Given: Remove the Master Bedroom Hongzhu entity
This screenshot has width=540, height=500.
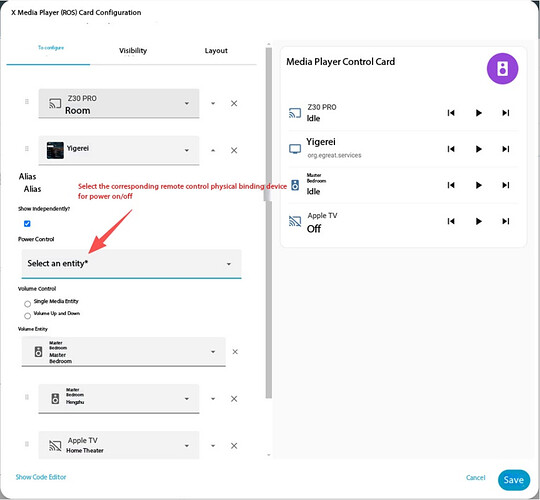Looking at the screenshot, I should [x=234, y=399].
